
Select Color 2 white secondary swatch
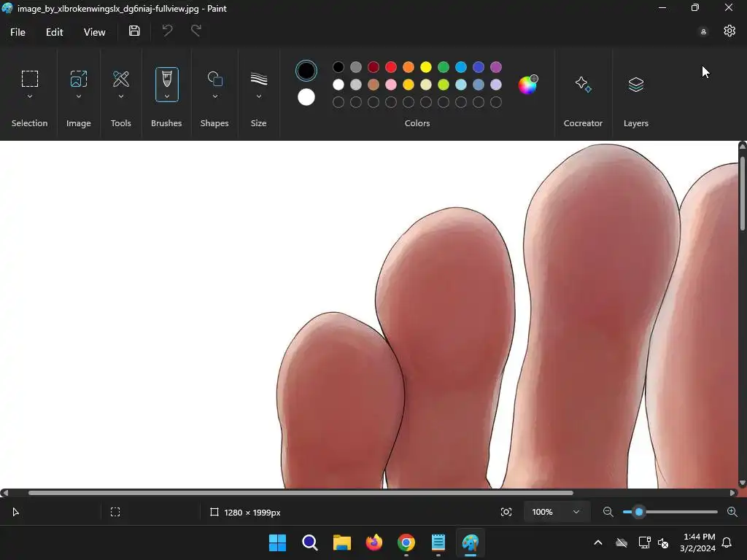(306, 97)
